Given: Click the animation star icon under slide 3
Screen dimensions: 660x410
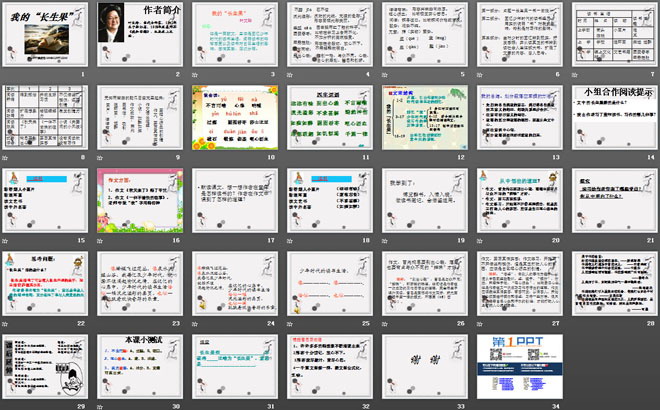Looking at the screenshot, I should [x=192, y=74].
